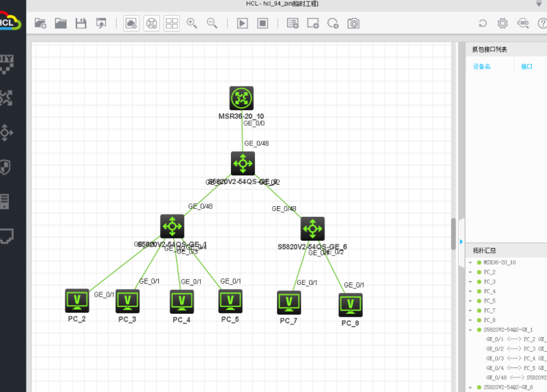Click the add text note icon

(x=293, y=23)
